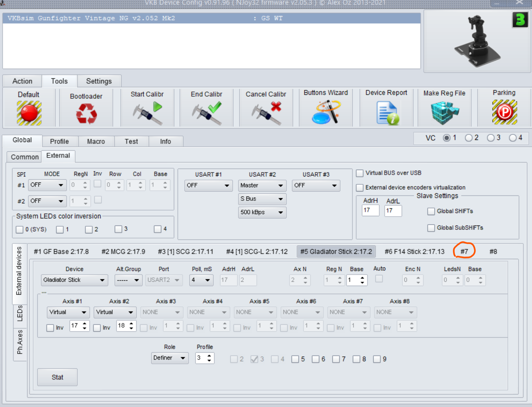The width and height of the screenshot is (532, 407).
Task: Switch to the Profile tab
Action: [59, 141]
